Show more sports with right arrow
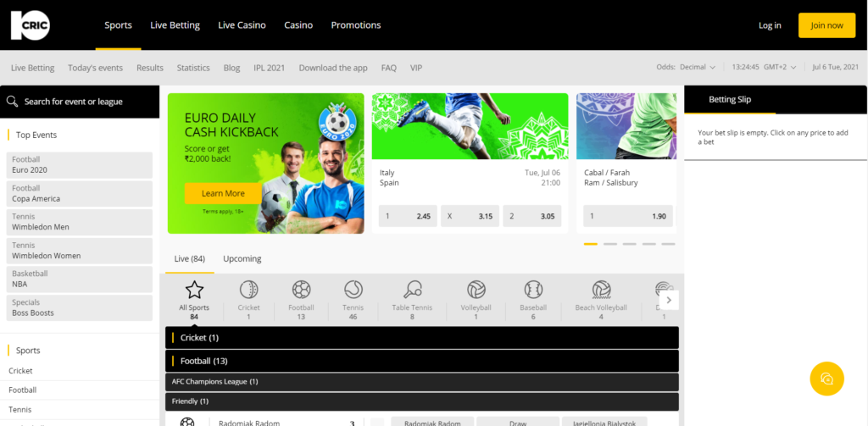This screenshot has height=426, width=868. click(x=669, y=300)
